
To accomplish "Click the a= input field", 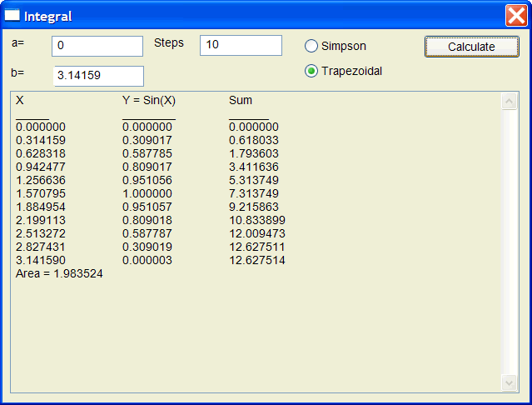I will 97,46.
